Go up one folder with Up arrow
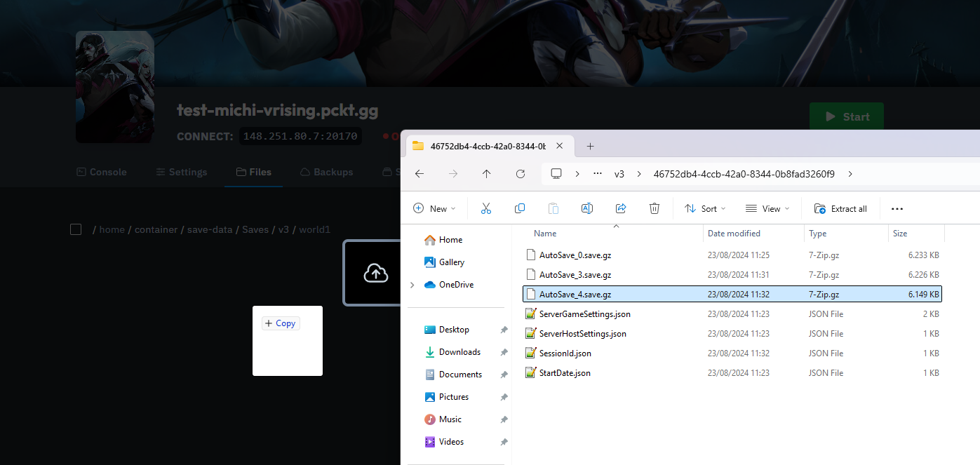 coord(487,174)
